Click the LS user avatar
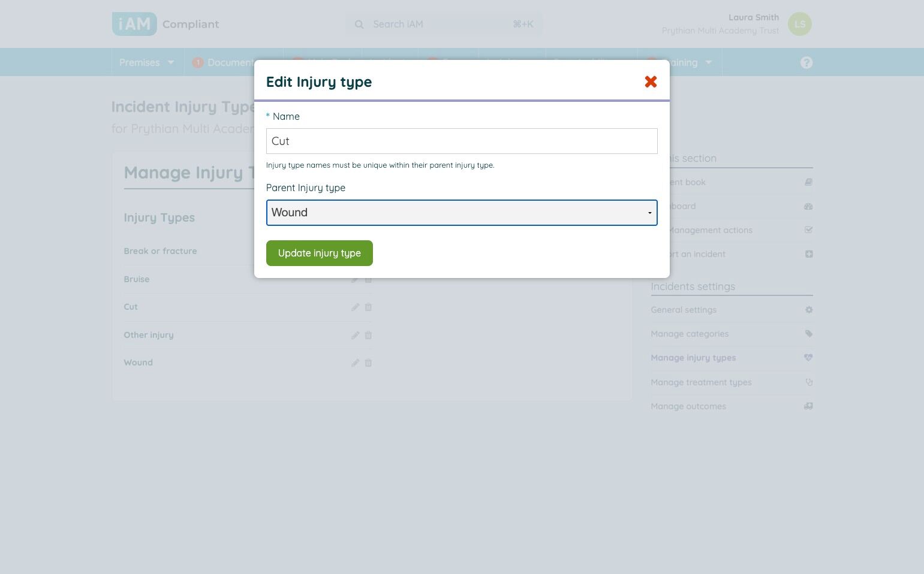Screen dimensions: 924x574 coord(800,24)
